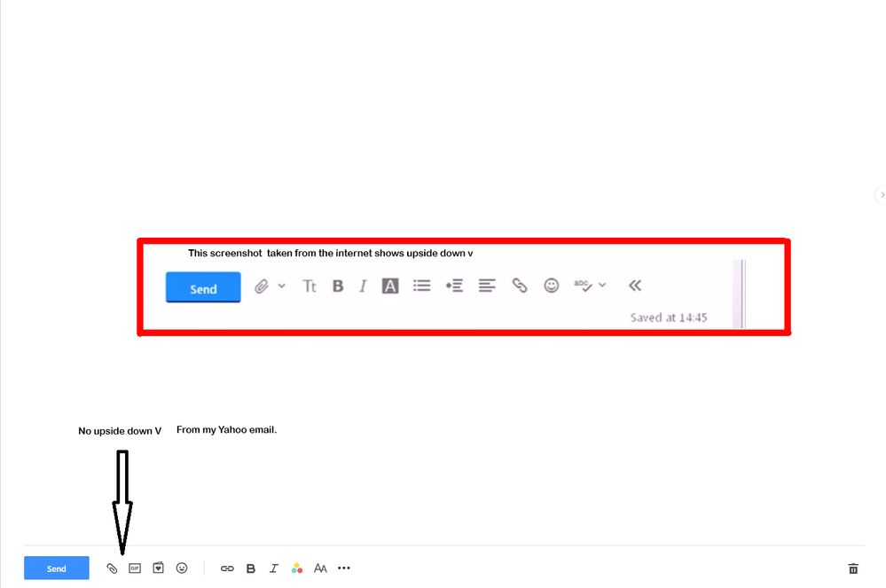Click the abc spell check icon
This screenshot has height=588, width=886.
584,286
